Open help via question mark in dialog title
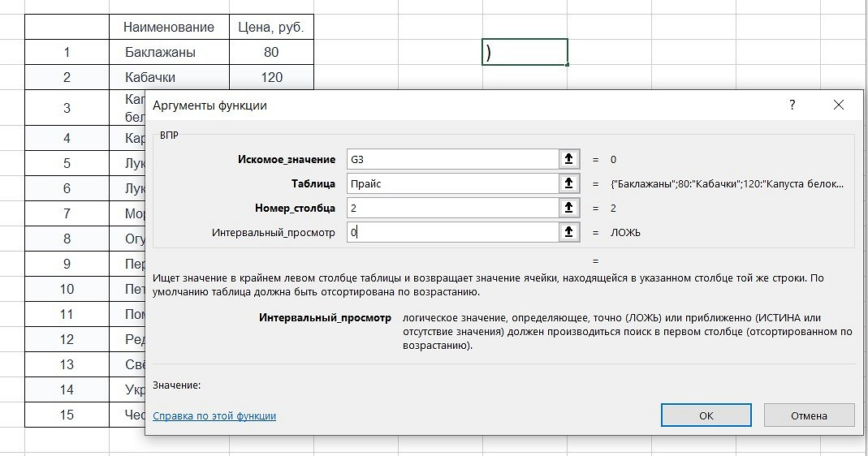The width and height of the screenshot is (868, 456). click(792, 105)
